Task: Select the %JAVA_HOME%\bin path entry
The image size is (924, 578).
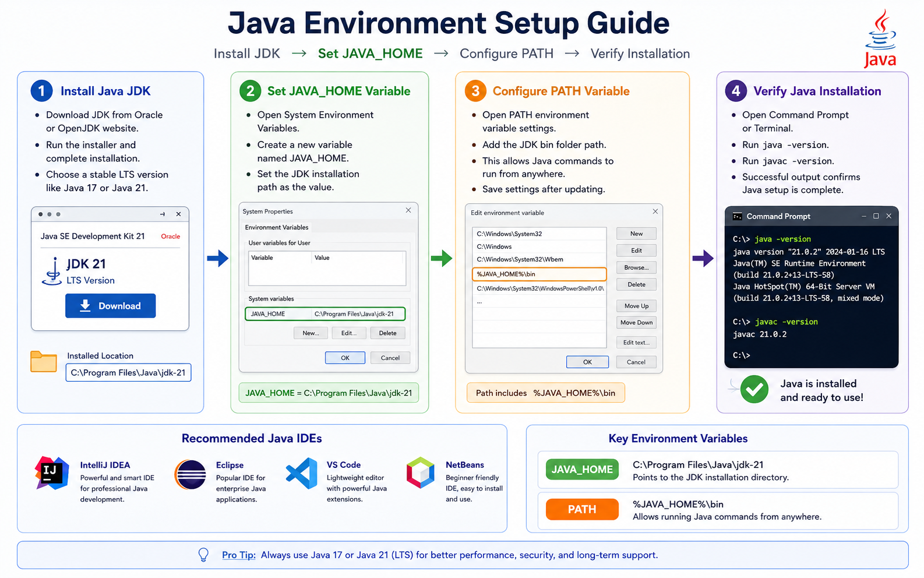Action: [539, 274]
